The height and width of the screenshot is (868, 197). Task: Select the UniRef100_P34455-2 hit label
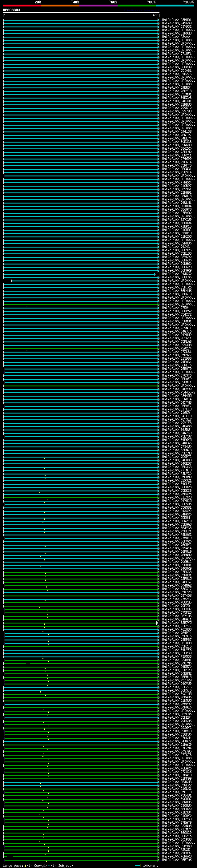tap(179, 393)
